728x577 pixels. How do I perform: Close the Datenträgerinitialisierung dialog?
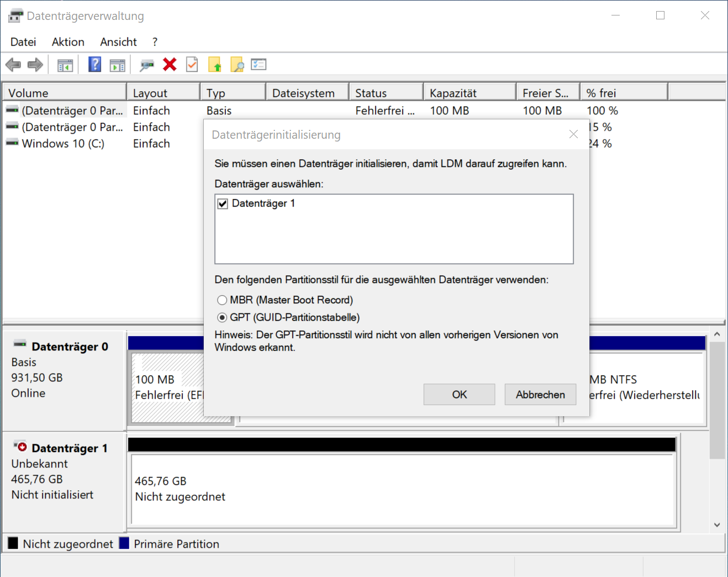coord(573,134)
